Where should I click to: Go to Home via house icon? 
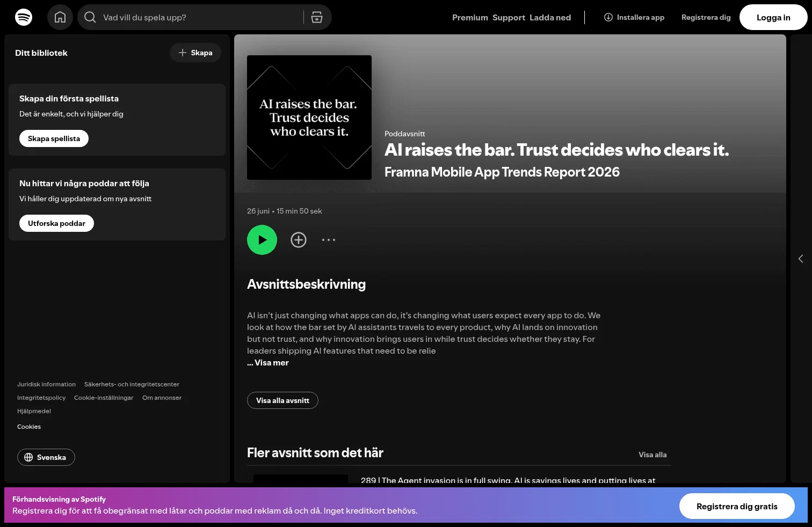(x=60, y=17)
